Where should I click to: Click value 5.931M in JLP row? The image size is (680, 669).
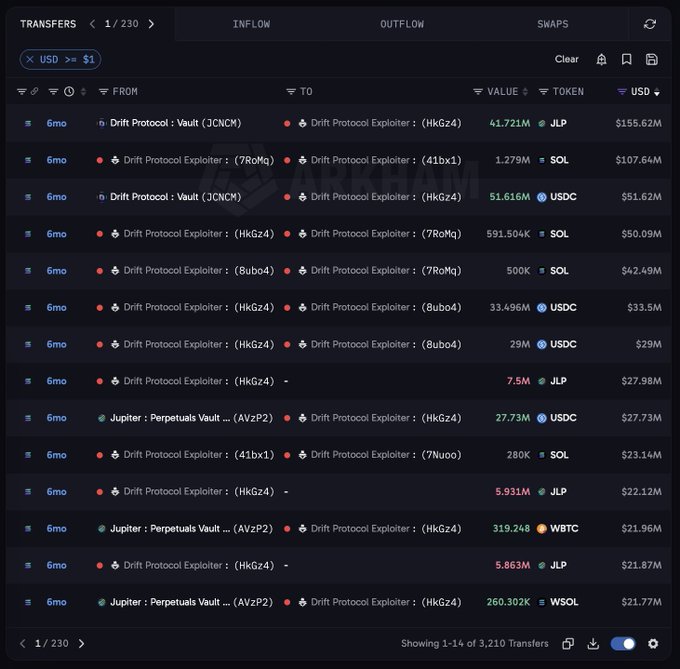513,492
